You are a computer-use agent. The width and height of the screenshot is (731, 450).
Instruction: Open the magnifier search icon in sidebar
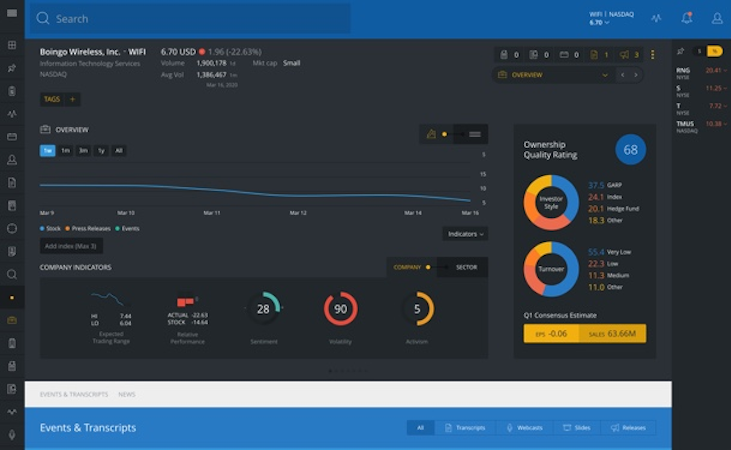click(x=12, y=274)
